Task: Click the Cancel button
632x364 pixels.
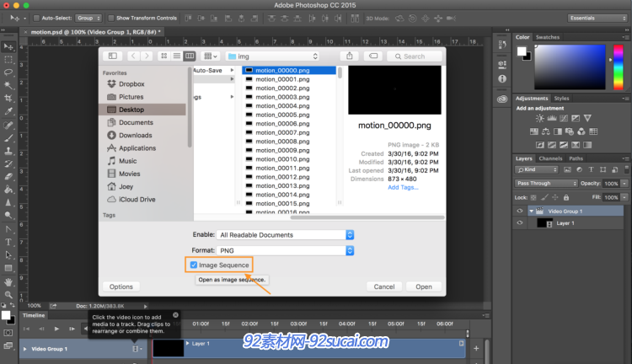Action: [383, 286]
